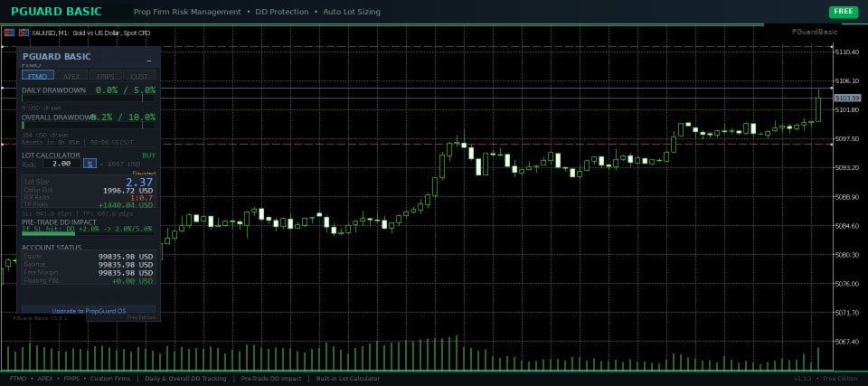Click the Free Edition label in panel
The height and width of the screenshot is (386, 868).
click(141, 318)
